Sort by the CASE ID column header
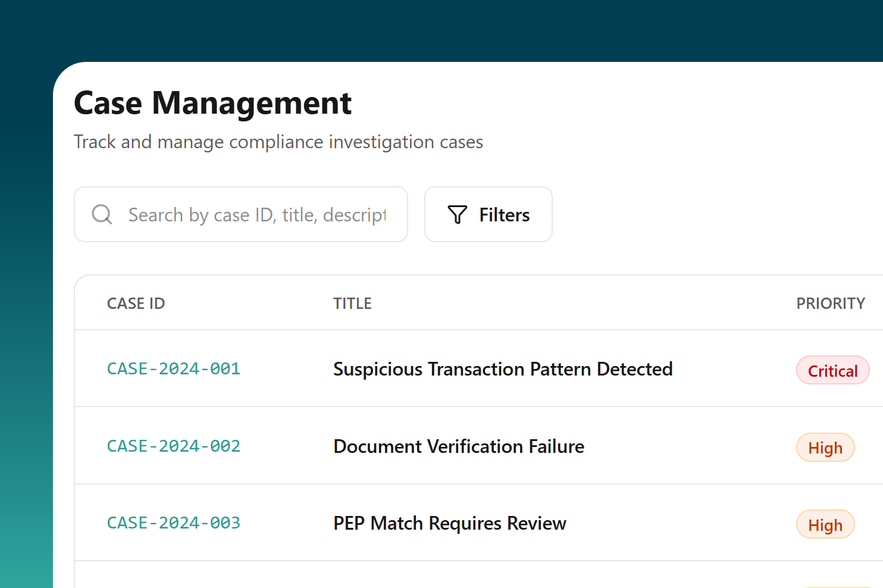The height and width of the screenshot is (588, 883). tap(136, 304)
